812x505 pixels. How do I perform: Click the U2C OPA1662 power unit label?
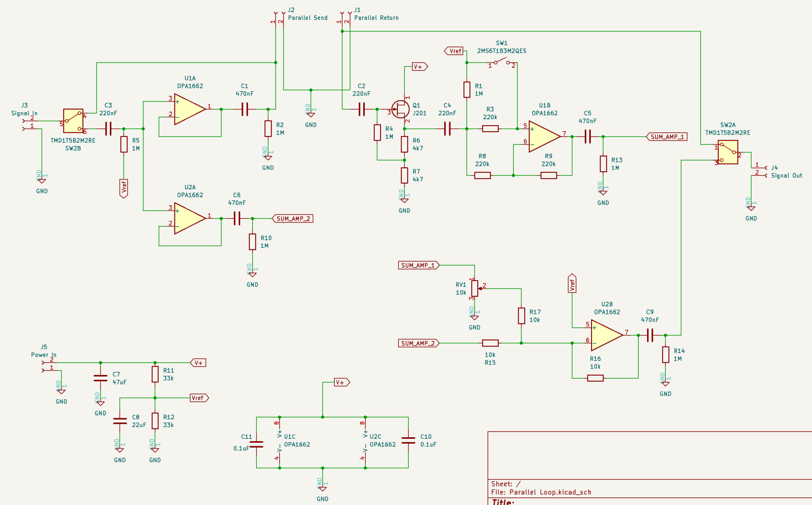coord(383,440)
